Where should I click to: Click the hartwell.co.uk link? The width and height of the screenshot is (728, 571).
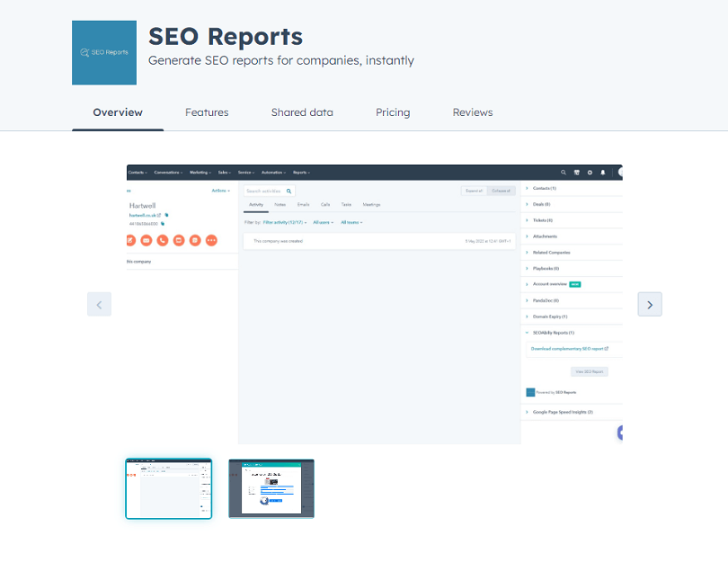coord(145,215)
